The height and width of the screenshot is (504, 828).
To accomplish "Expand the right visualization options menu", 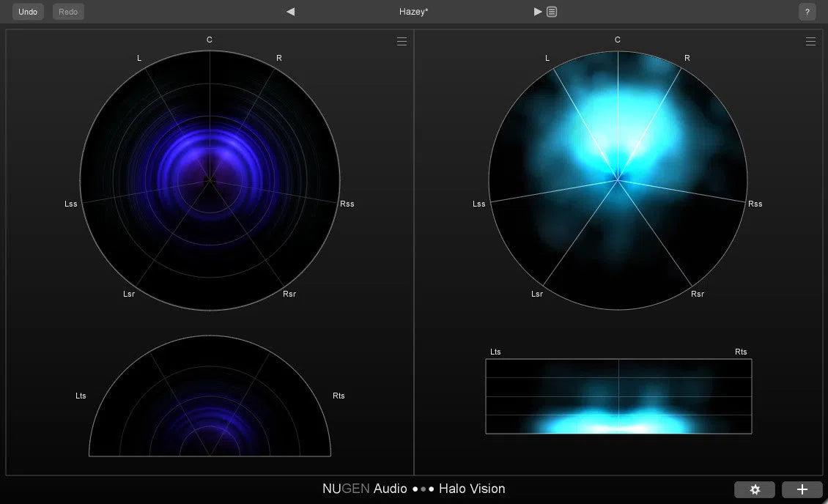I will click(810, 41).
